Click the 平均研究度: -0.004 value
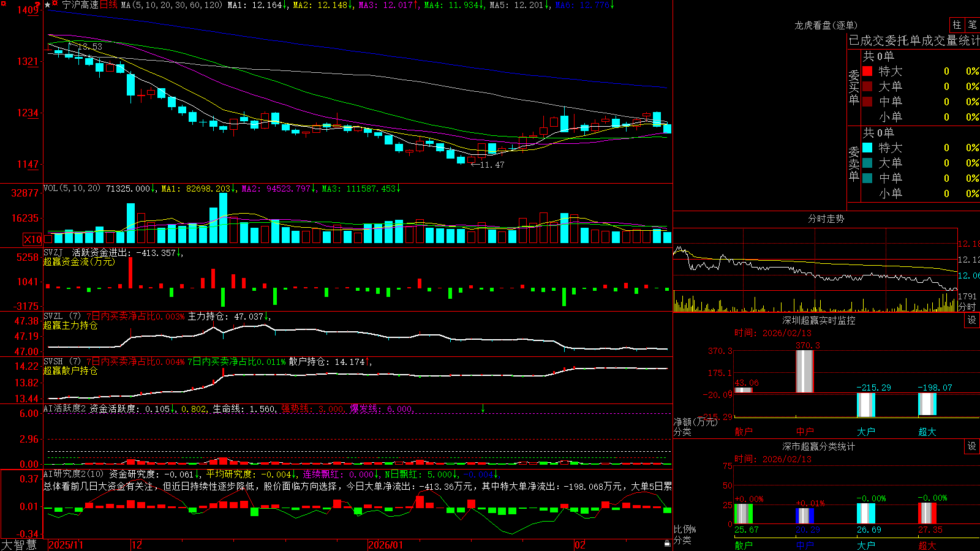Image resolution: width=980 pixels, height=551 pixels. 249,474
